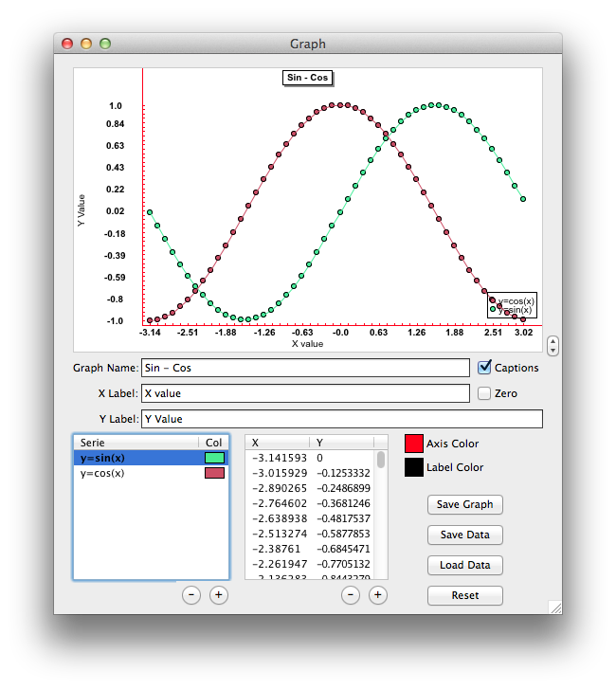Click the Save Graph button
Screen dimensions: 616x689
coord(465,504)
